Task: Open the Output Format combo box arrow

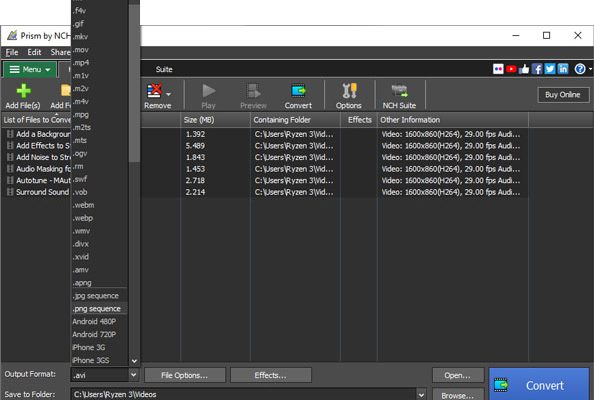Action: point(133,375)
